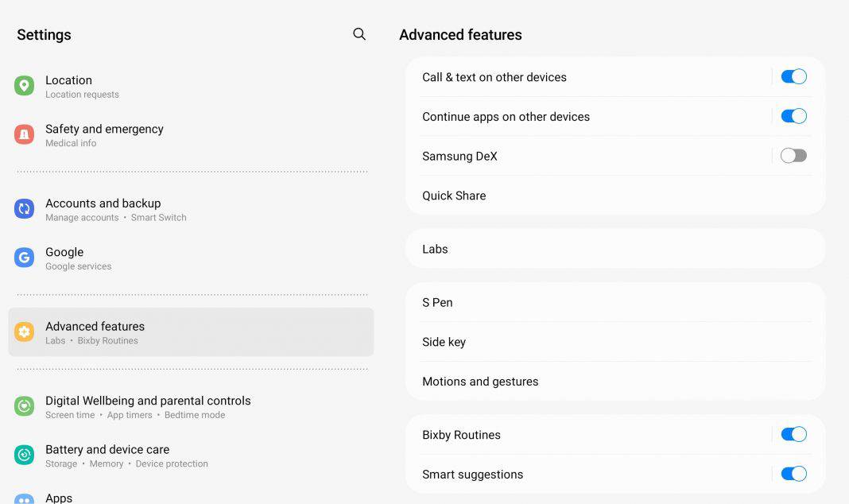Click the Google 'G' icon
849x504 pixels.
[24, 258]
